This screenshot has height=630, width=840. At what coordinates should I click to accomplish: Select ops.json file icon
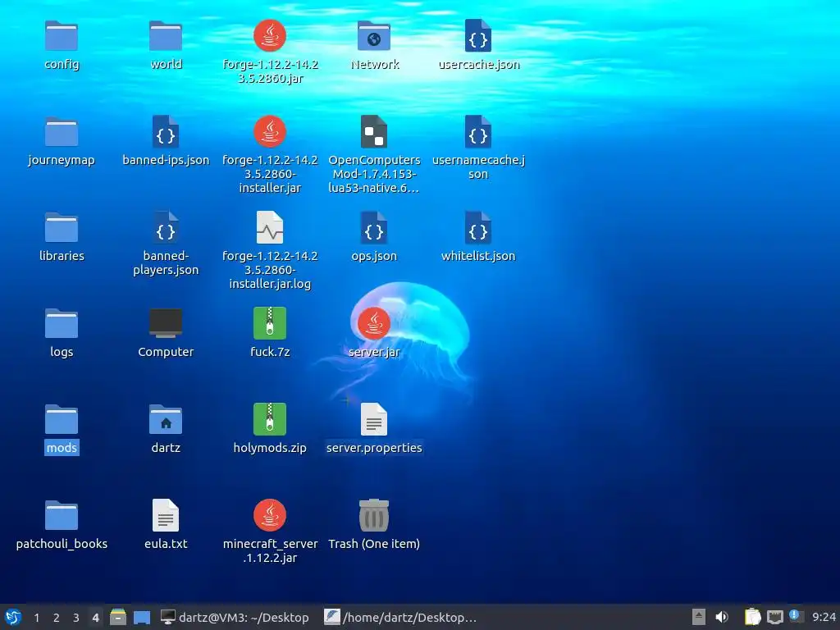click(374, 228)
